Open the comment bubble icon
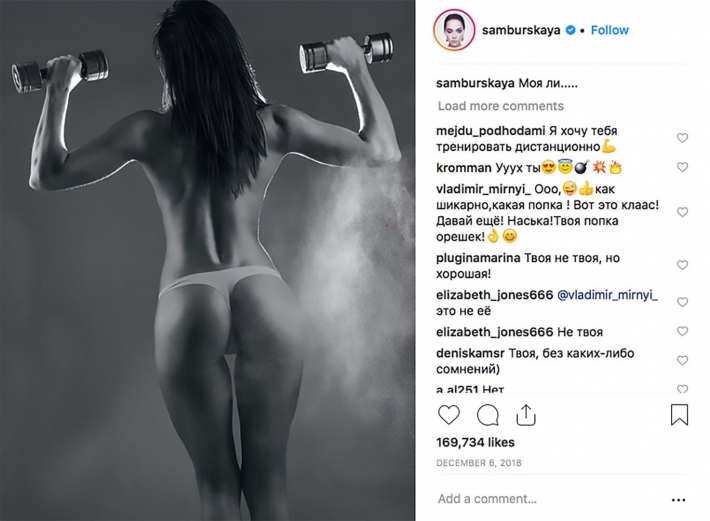 [488, 415]
